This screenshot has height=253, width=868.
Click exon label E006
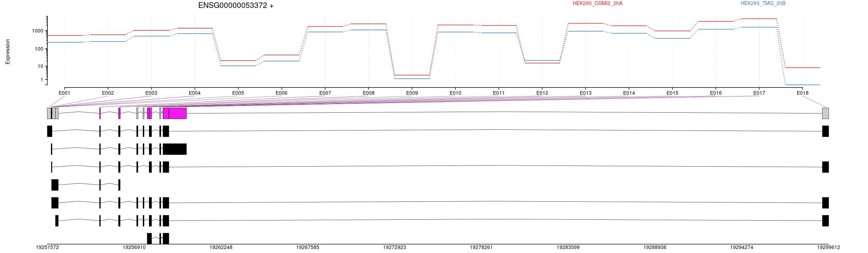pyautogui.click(x=281, y=93)
